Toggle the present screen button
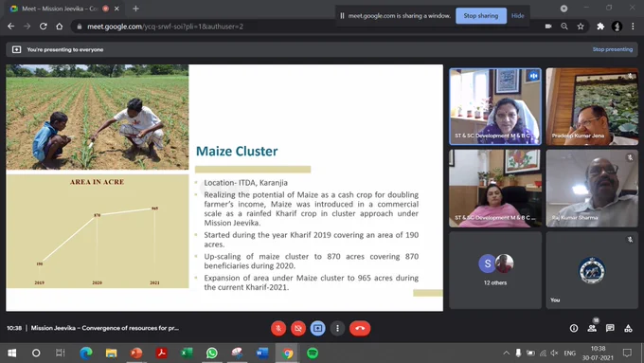This screenshot has height=363, width=644. [317, 328]
